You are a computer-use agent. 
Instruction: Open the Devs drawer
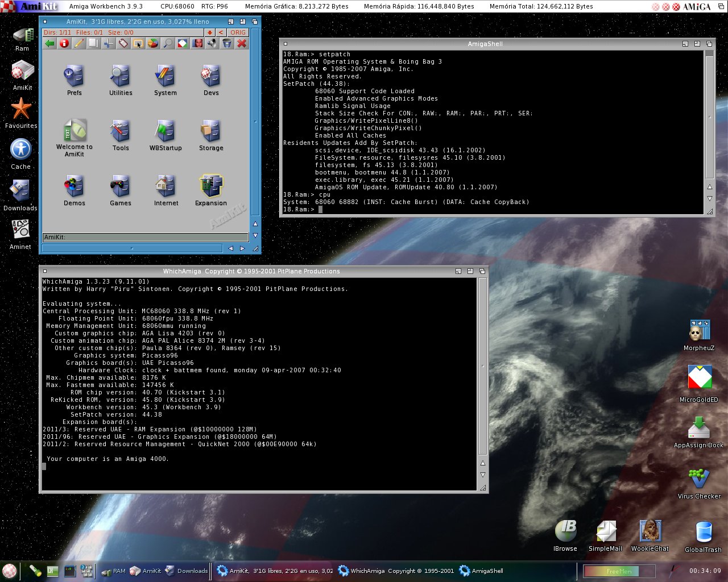pos(211,80)
